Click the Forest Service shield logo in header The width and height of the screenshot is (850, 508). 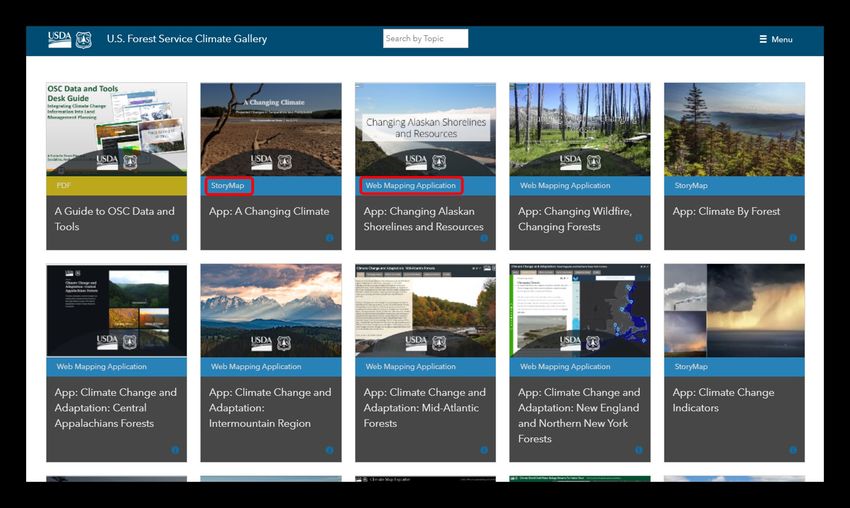[x=83, y=40]
